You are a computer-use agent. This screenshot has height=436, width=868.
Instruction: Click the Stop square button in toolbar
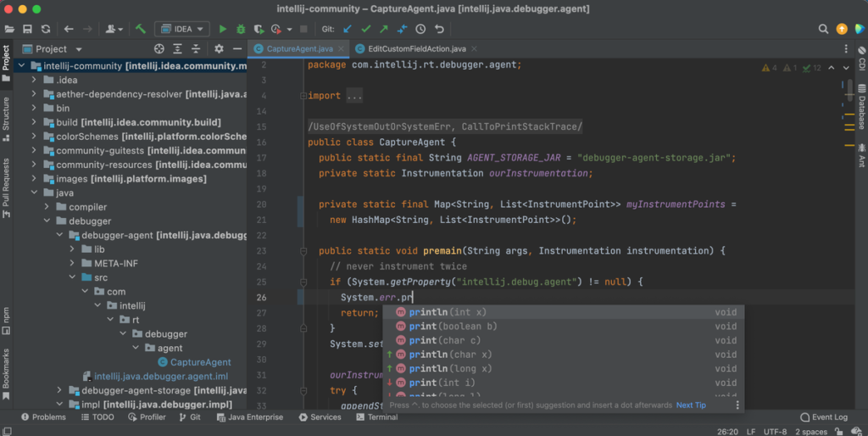tap(303, 29)
